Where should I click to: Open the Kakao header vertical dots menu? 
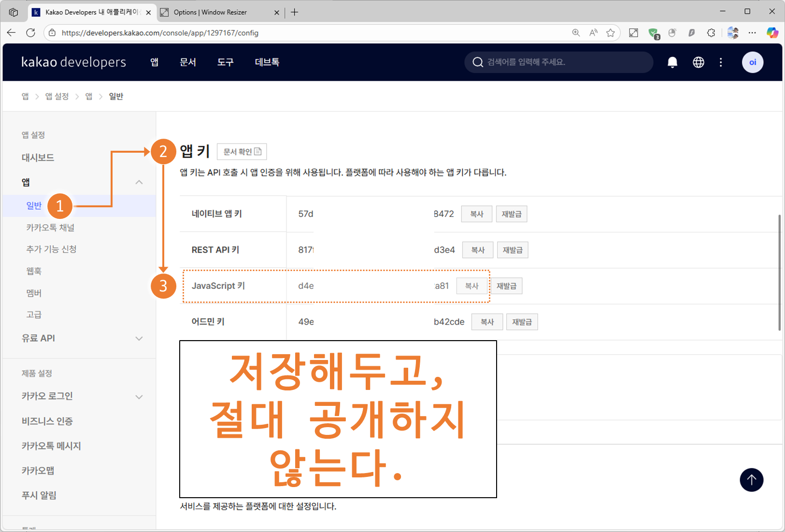click(x=721, y=62)
